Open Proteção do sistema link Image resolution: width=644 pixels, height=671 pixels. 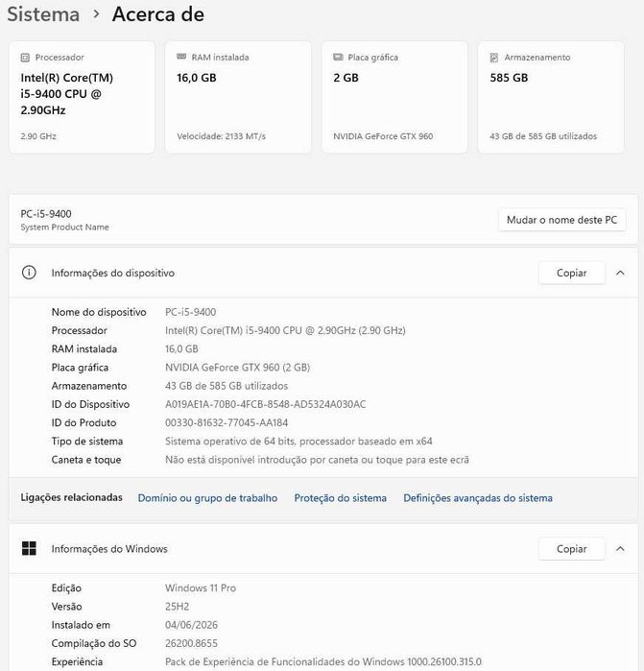340,498
